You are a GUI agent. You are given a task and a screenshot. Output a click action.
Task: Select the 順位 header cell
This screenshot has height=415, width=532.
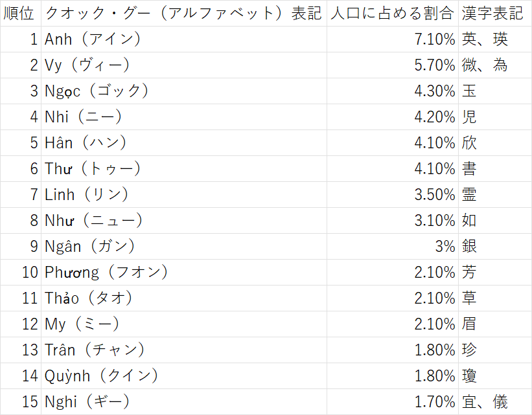pyautogui.click(x=21, y=13)
